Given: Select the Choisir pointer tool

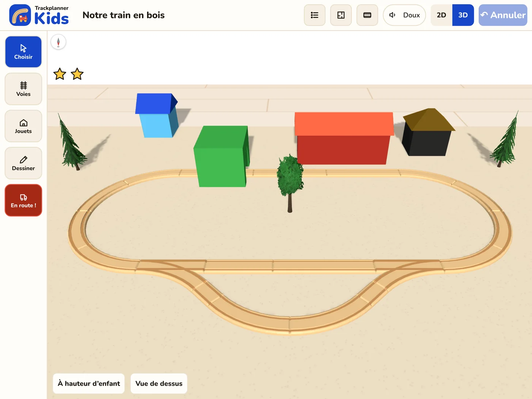Looking at the screenshot, I should point(23,52).
